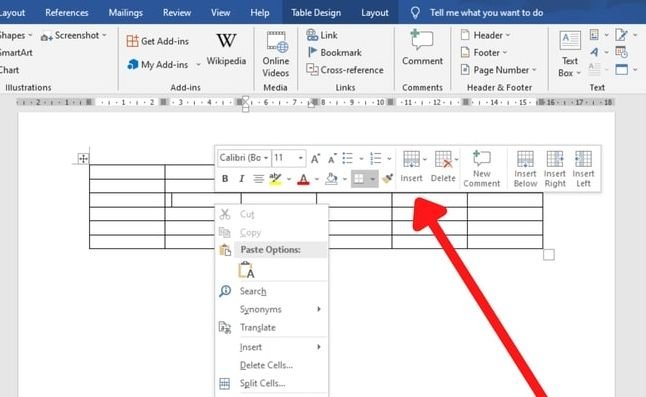This screenshot has height=397, width=646.
Task: Open Synonyms submenu
Action: coord(272,309)
